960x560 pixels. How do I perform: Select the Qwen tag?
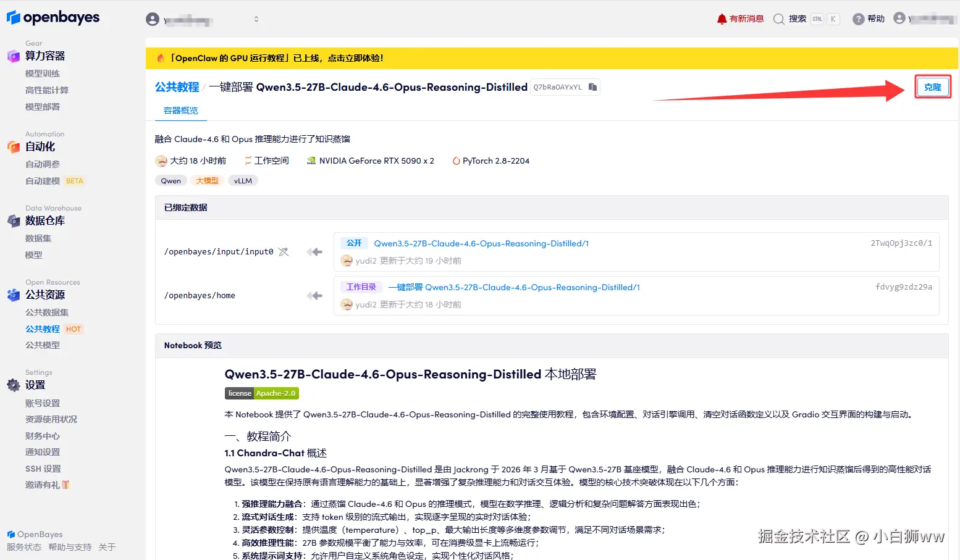tap(171, 181)
